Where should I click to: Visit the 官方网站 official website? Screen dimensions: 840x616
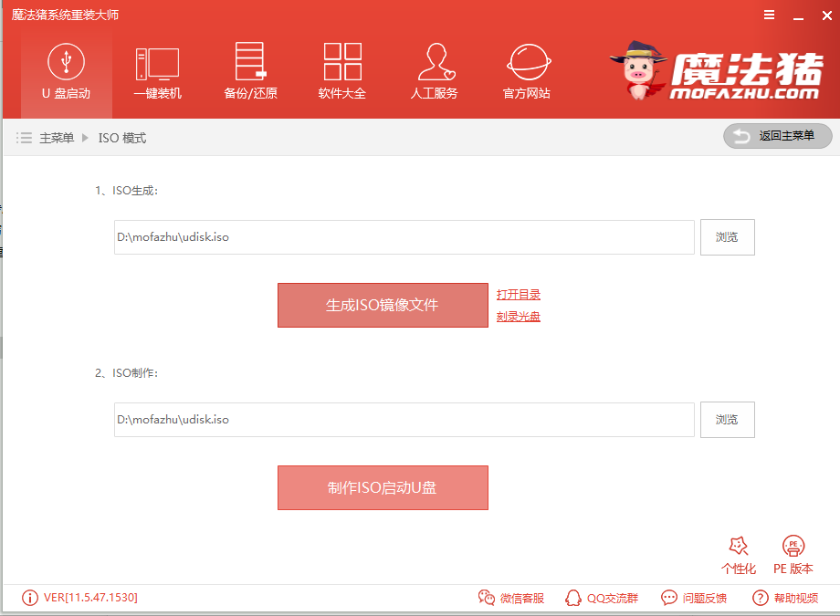click(528, 71)
